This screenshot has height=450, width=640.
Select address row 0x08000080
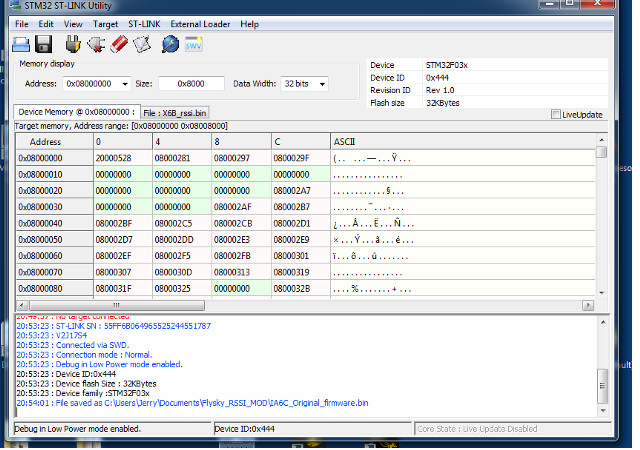[x=55, y=289]
